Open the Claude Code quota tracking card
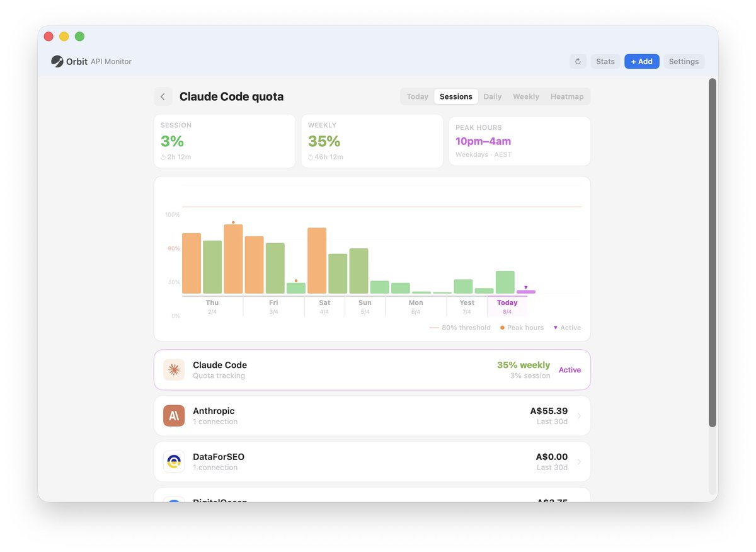The image size is (756, 552). 372,370
